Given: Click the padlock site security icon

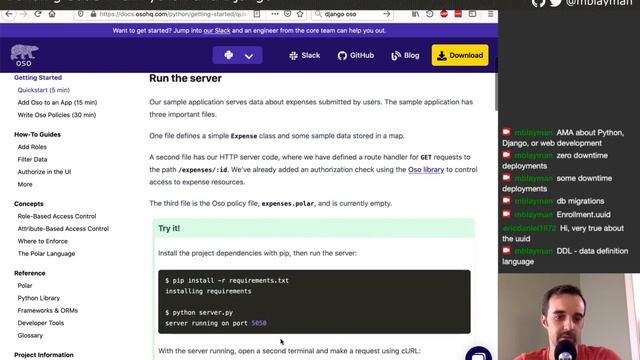Looking at the screenshot, I should click(x=93, y=14).
